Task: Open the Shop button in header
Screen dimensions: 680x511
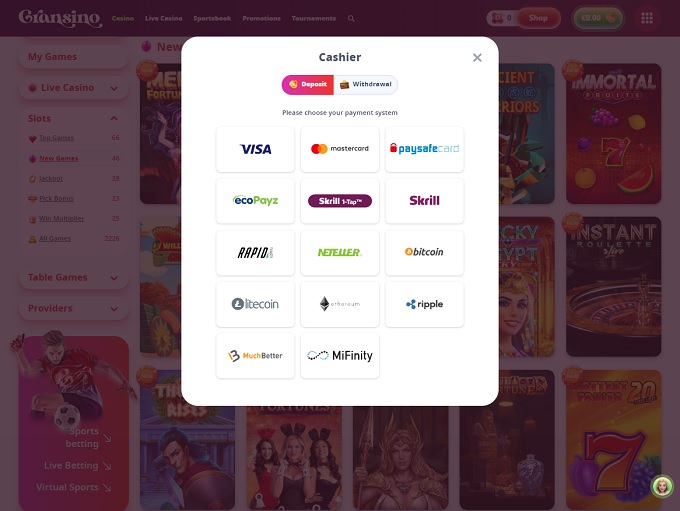Action: 538,18
